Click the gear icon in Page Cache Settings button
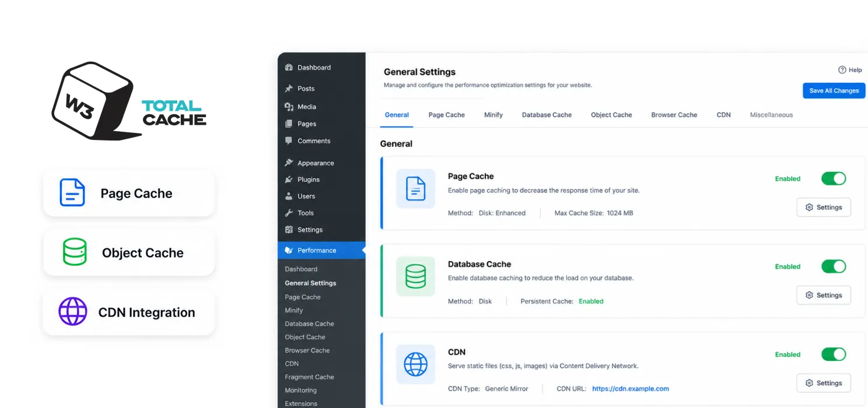 809,207
